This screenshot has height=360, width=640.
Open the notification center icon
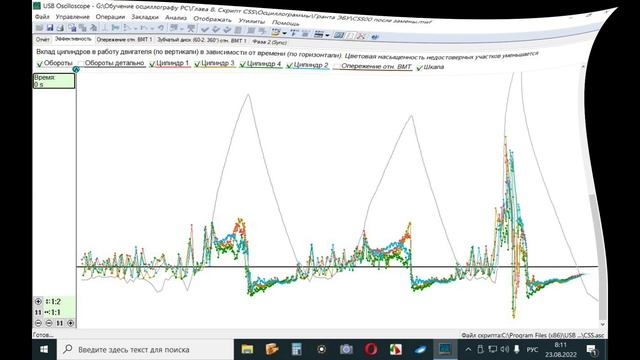pyautogui.click(x=592, y=349)
